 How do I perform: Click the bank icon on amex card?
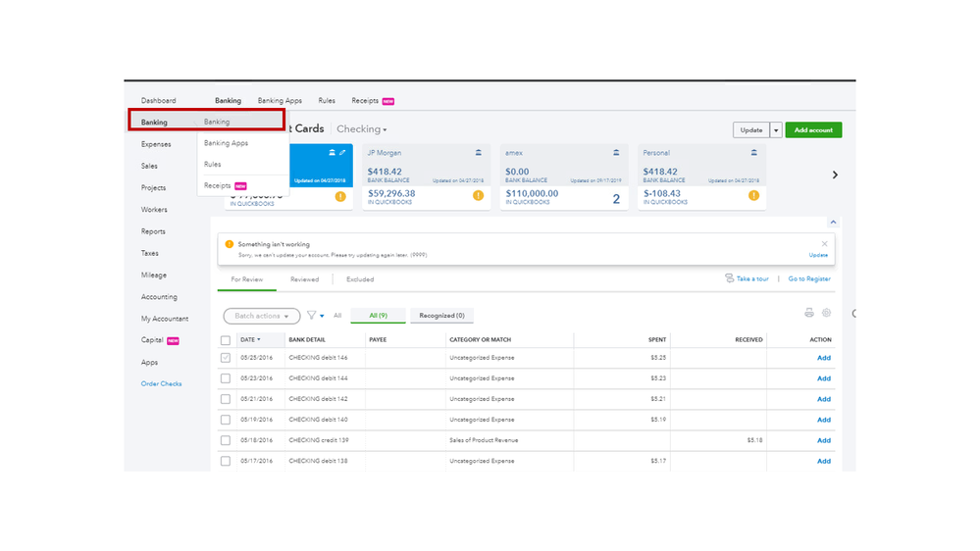pyautogui.click(x=616, y=152)
